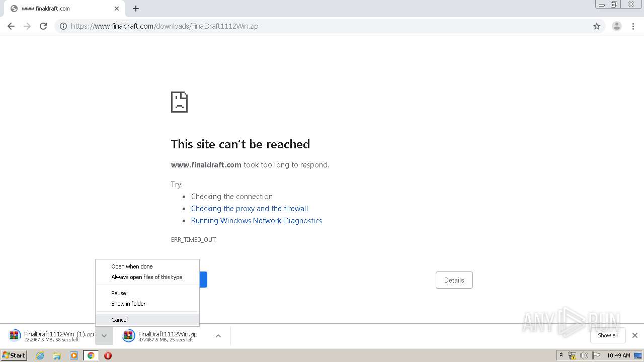644x362 pixels.
Task: Click the ERR_TIMED_OUT error code text
Action: coord(193,240)
